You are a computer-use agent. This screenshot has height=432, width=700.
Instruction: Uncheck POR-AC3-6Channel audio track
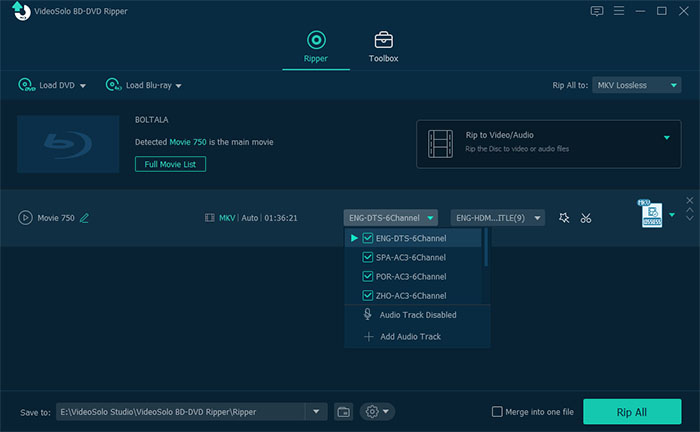tap(367, 277)
